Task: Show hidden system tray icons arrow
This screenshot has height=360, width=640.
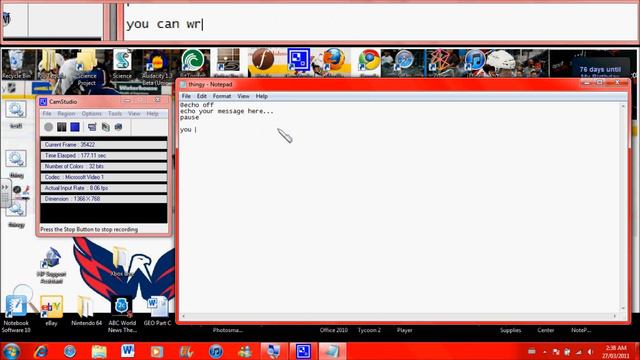Action: click(544, 351)
